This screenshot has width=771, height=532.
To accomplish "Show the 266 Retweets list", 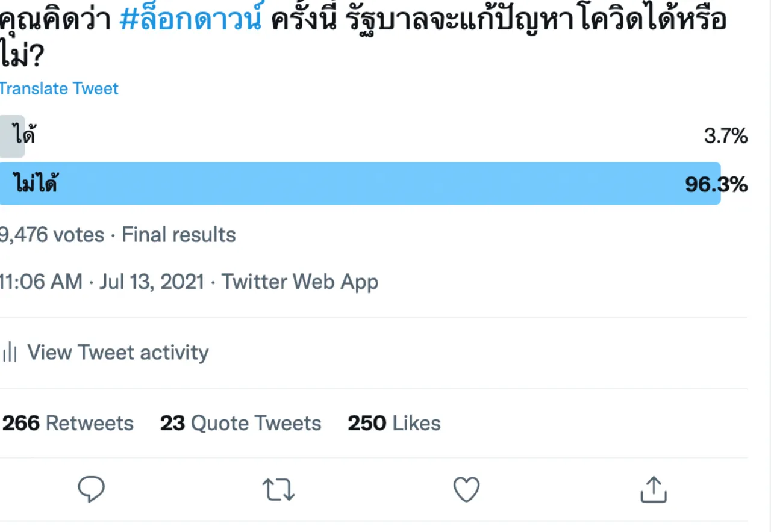I will click(x=68, y=423).
